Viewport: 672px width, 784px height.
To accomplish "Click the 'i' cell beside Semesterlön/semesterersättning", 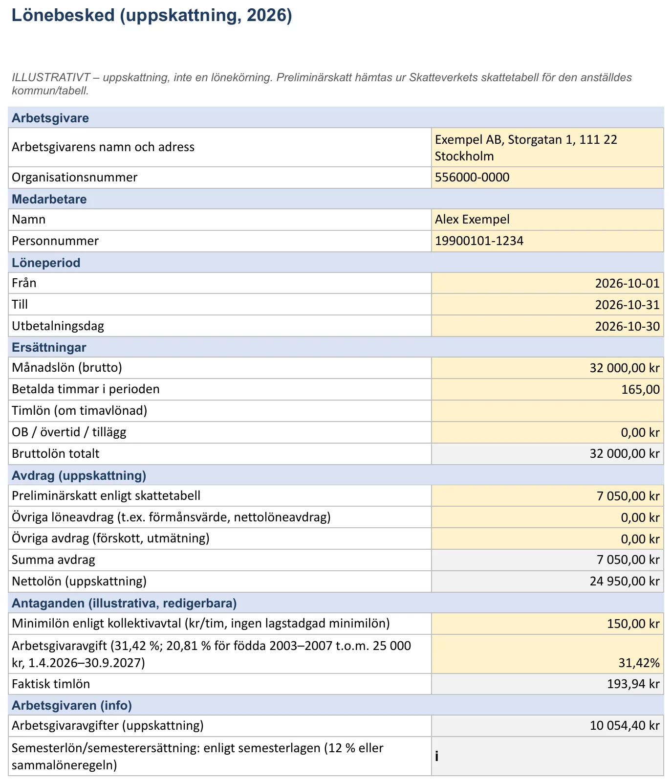I will 547,756.
